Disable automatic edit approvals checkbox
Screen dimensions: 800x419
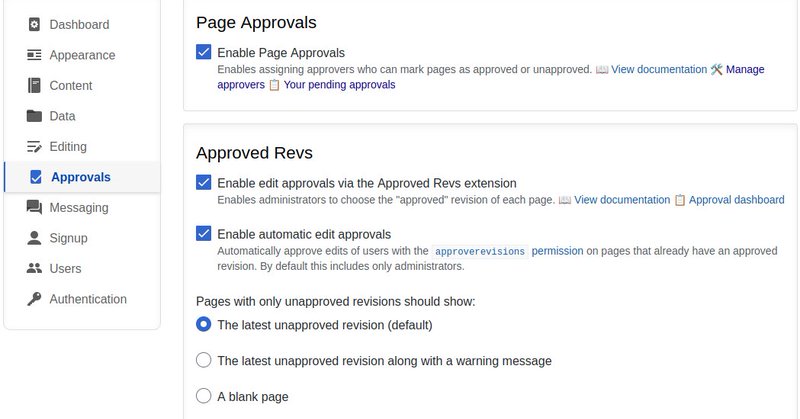pyautogui.click(x=204, y=234)
